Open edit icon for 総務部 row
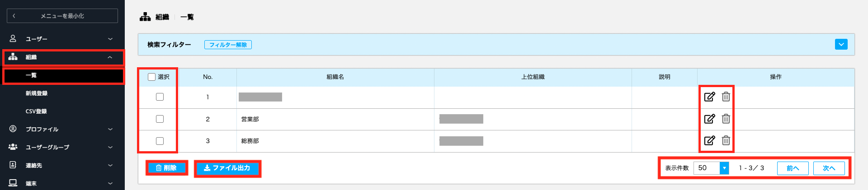 (x=709, y=140)
